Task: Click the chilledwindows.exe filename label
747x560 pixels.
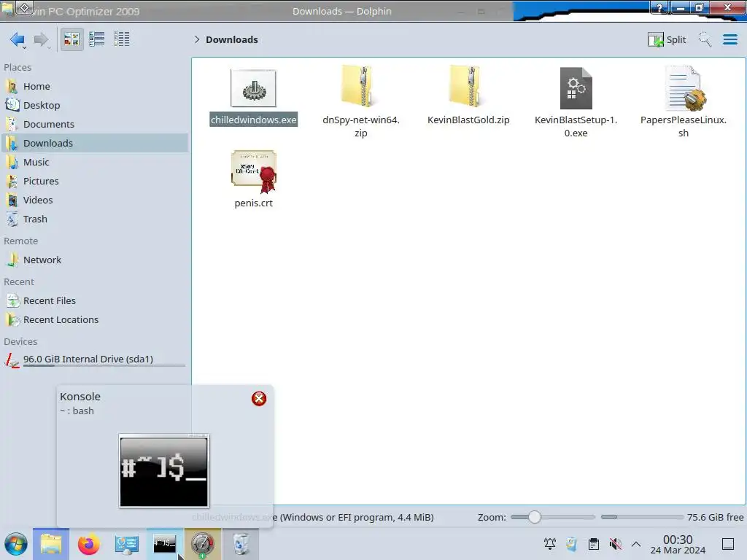Action: point(253,120)
